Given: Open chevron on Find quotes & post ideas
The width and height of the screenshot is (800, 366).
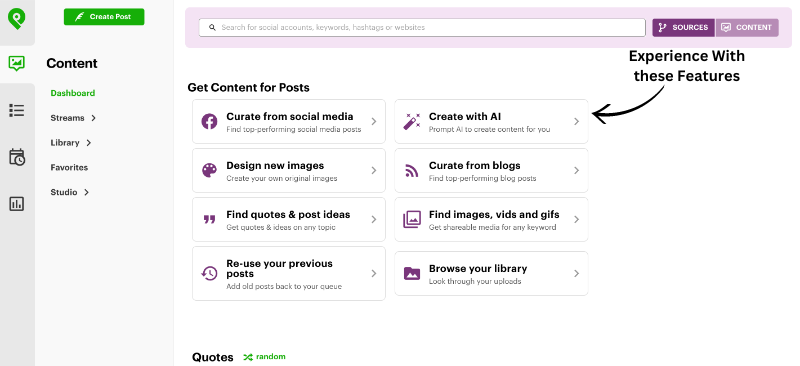Looking at the screenshot, I should (374, 219).
